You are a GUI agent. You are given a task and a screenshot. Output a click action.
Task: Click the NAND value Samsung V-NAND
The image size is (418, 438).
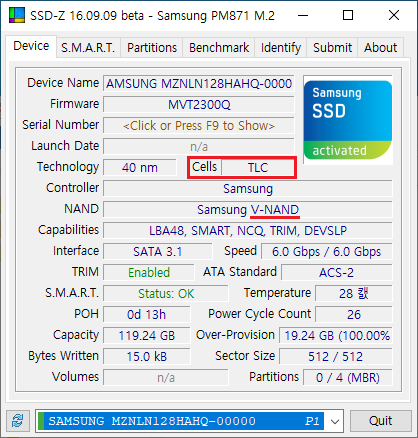coord(248,210)
